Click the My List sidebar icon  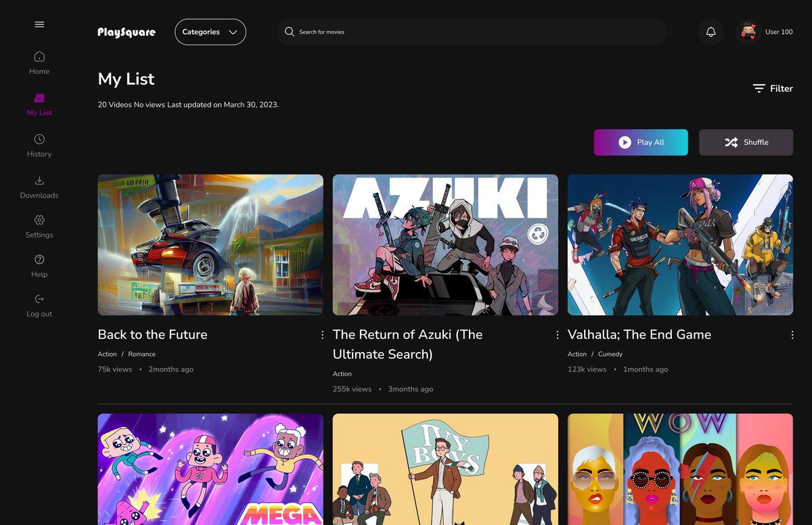pos(39,98)
